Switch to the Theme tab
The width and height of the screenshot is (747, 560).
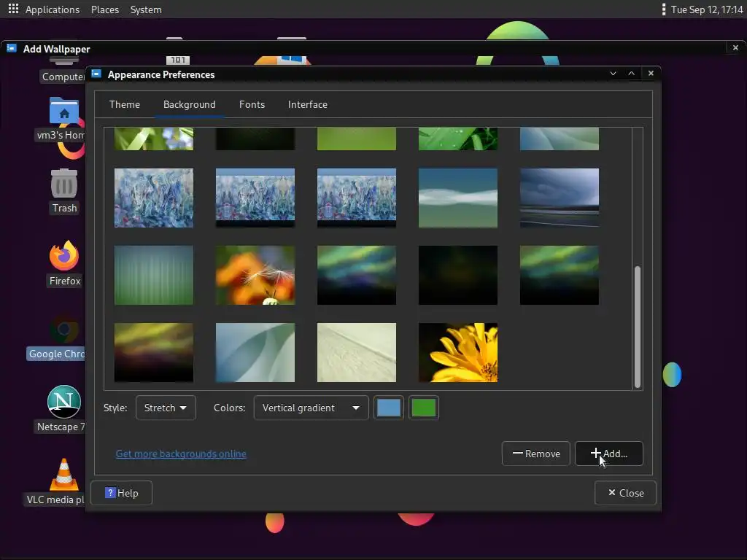(x=124, y=104)
